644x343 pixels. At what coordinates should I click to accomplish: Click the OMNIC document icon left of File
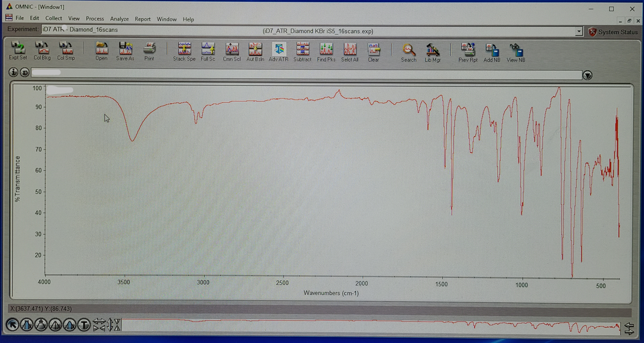pos(9,18)
